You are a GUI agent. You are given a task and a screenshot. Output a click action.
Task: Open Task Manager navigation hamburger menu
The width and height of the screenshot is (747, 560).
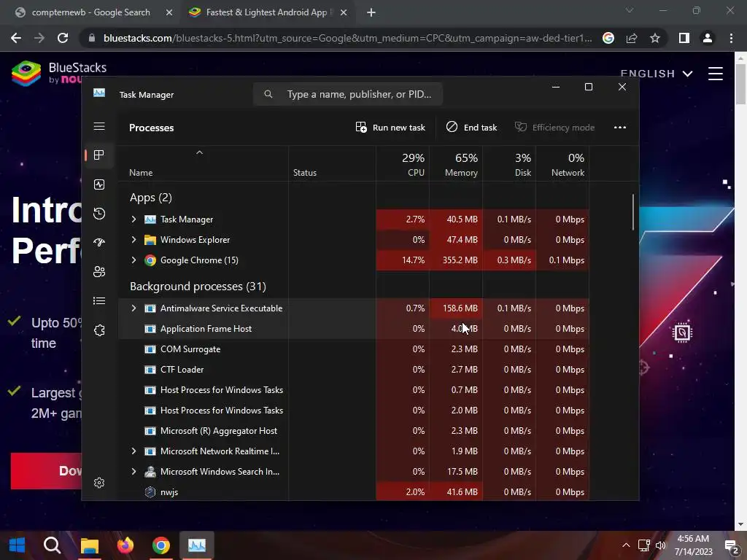click(x=99, y=126)
